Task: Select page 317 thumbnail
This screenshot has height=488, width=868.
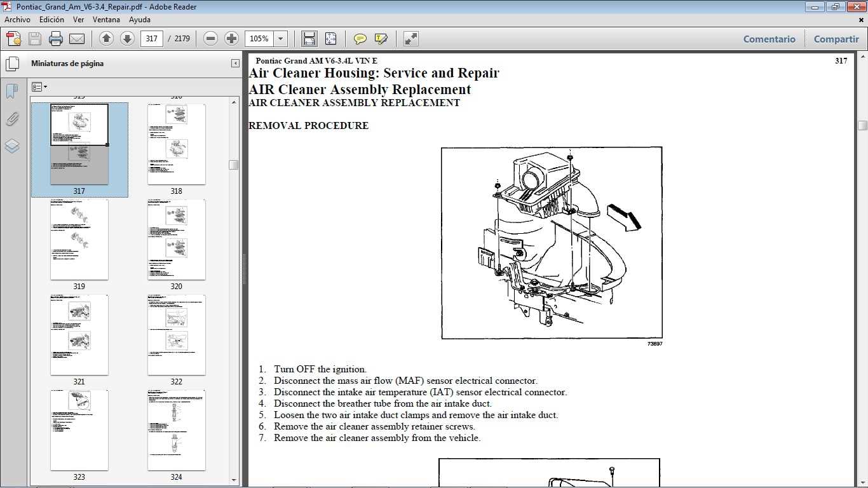Action: (x=79, y=144)
